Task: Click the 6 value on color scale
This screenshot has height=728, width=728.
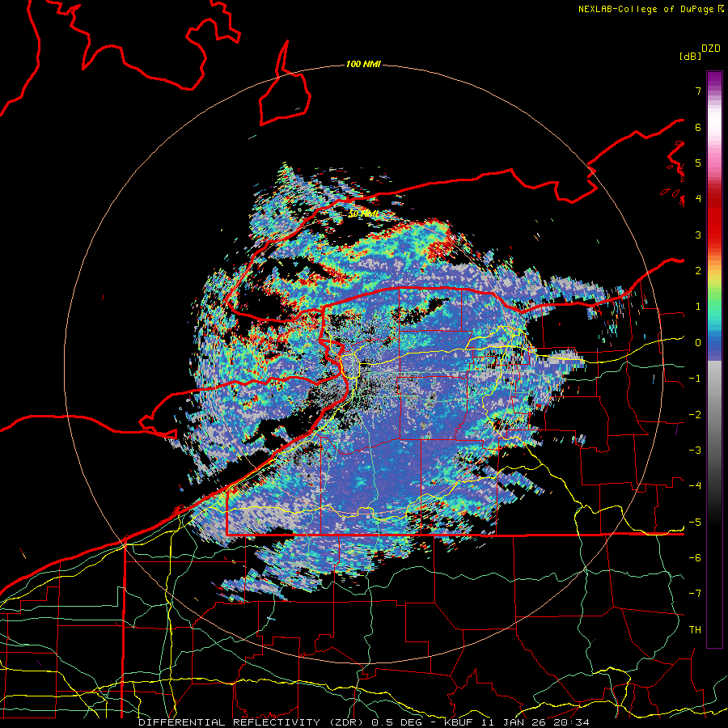Action: (x=698, y=127)
